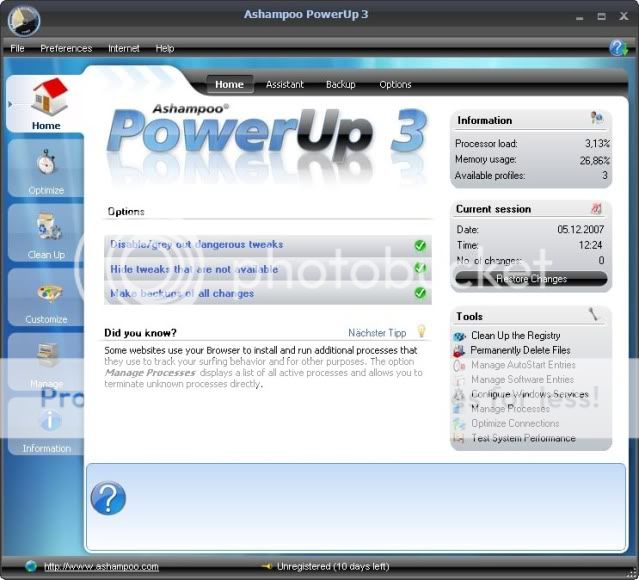Toggle Make backups of all changes
Image resolution: width=639 pixels, height=580 pixels.
pos(420,294)
